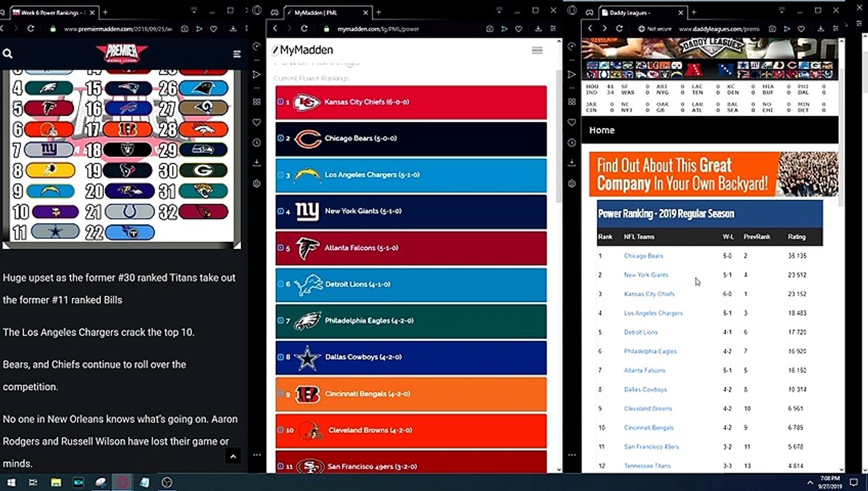
Task: Bookmark Premier Madden page with heart icon
Action: pos(214,29)
